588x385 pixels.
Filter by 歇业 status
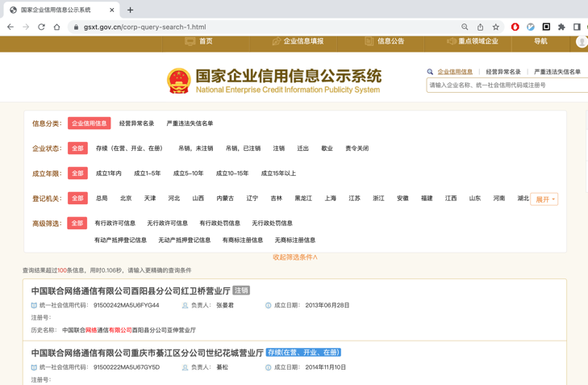[327, 149]
